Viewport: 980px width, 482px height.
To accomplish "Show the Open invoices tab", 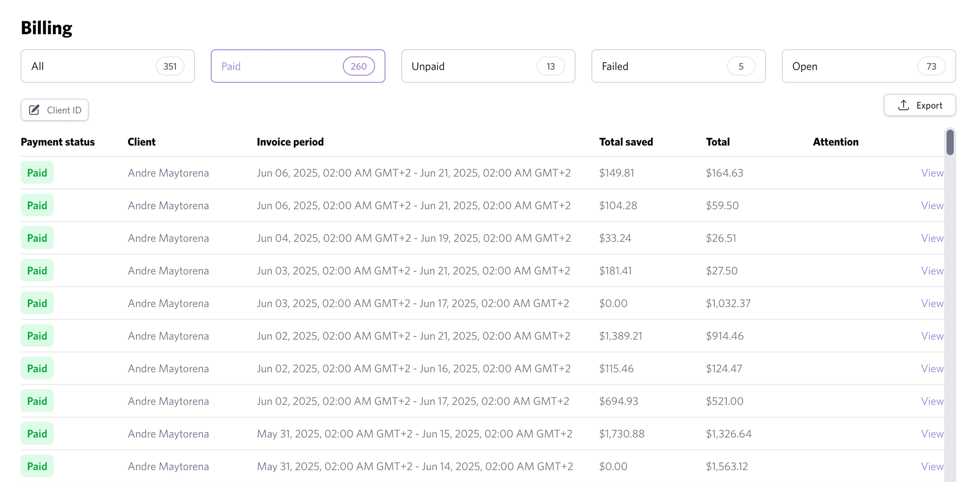I will click(x=869, y=66).
